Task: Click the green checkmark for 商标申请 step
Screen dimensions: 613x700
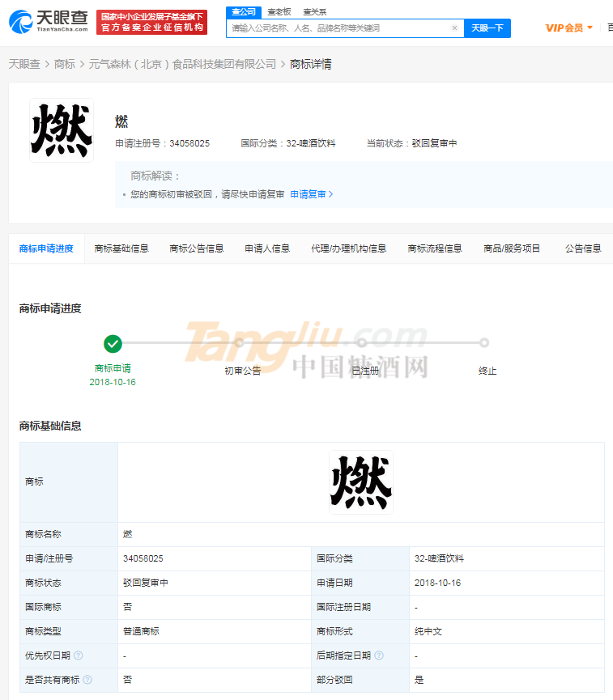Action: [x=113, y=344]
